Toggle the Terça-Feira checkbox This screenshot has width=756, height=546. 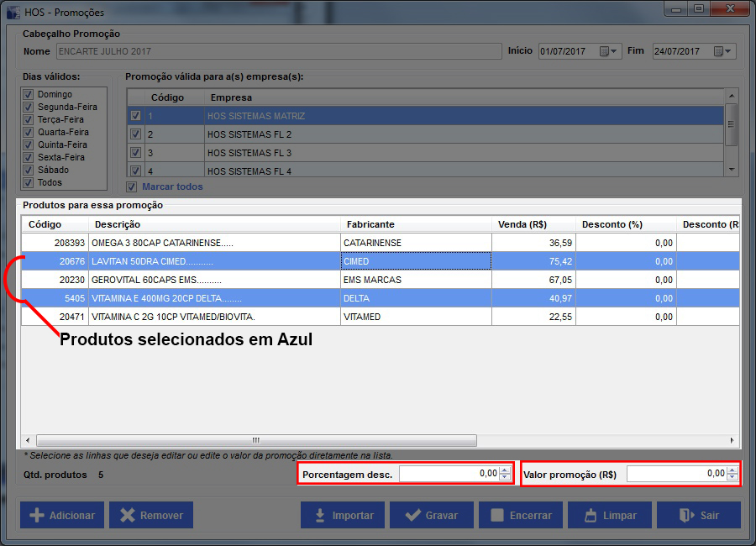coord(28,119)
